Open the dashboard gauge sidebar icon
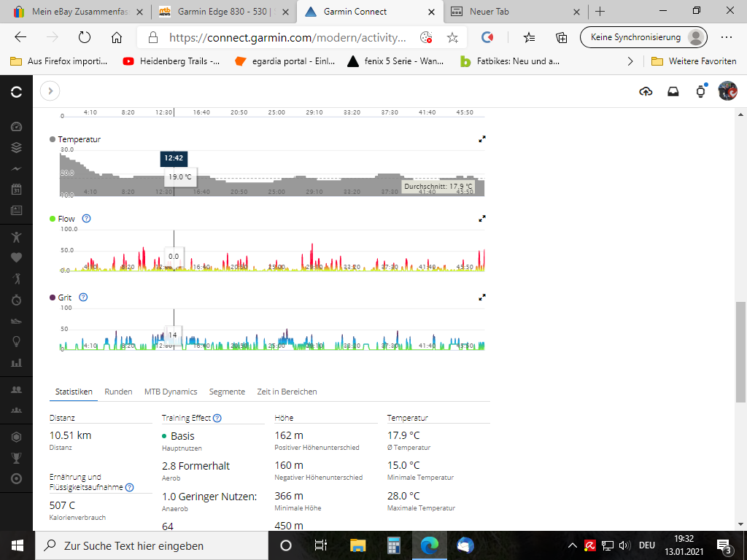This screenshot has height=560, width=747. (16, 126)
